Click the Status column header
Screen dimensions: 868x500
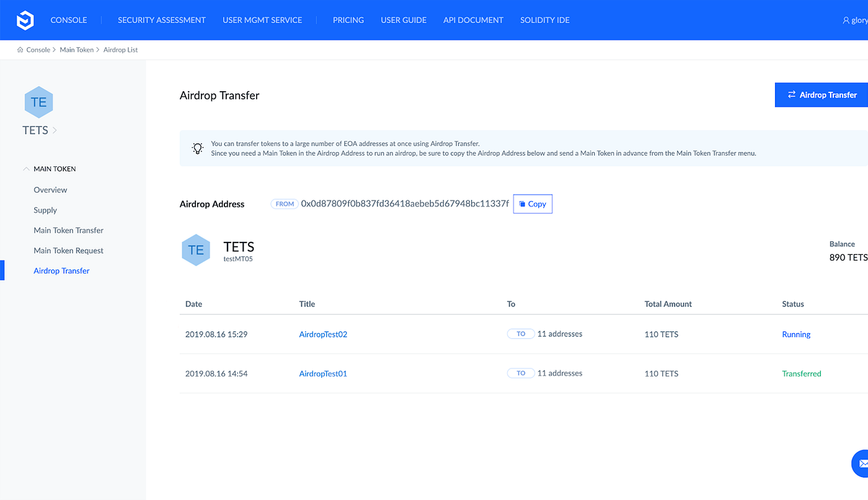coord(793,304)
